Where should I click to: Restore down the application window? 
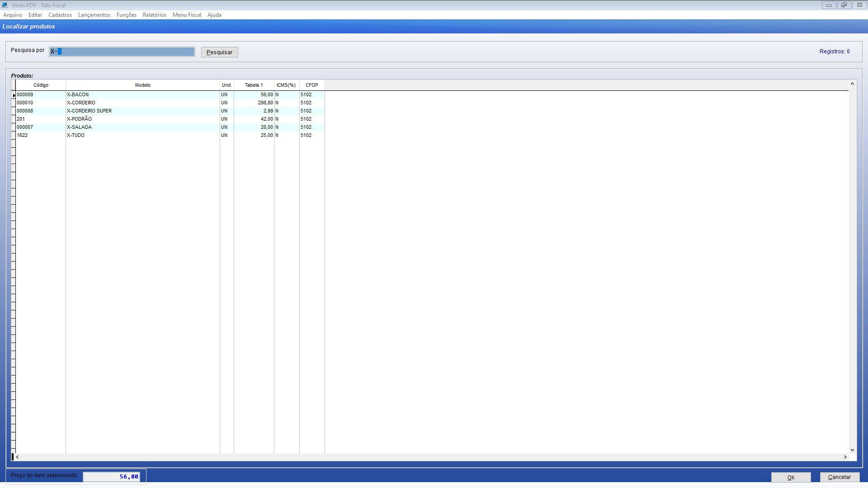844,5
